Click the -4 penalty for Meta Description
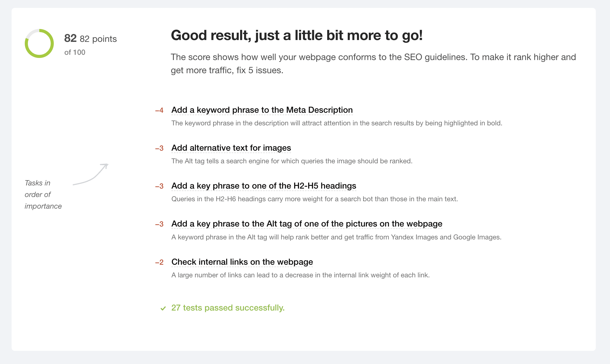610x364 pixels. (x=159, y=110)
